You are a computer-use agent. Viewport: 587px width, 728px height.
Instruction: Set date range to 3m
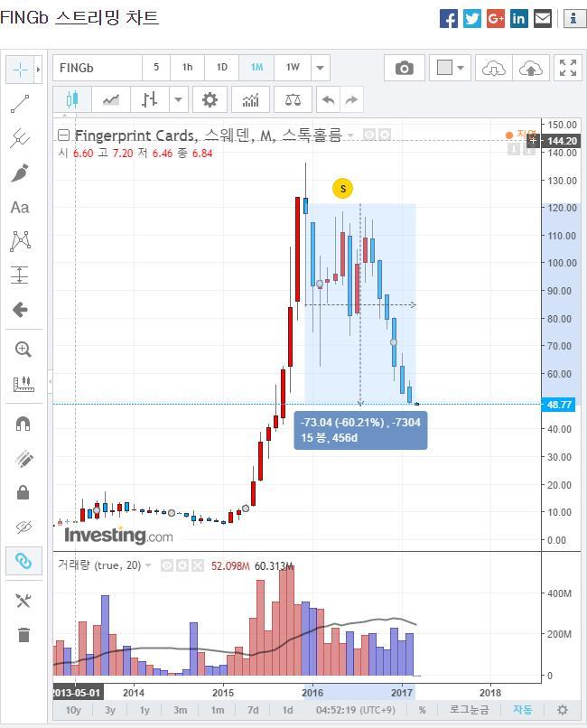pyautogui.click(x=181, y=710)
